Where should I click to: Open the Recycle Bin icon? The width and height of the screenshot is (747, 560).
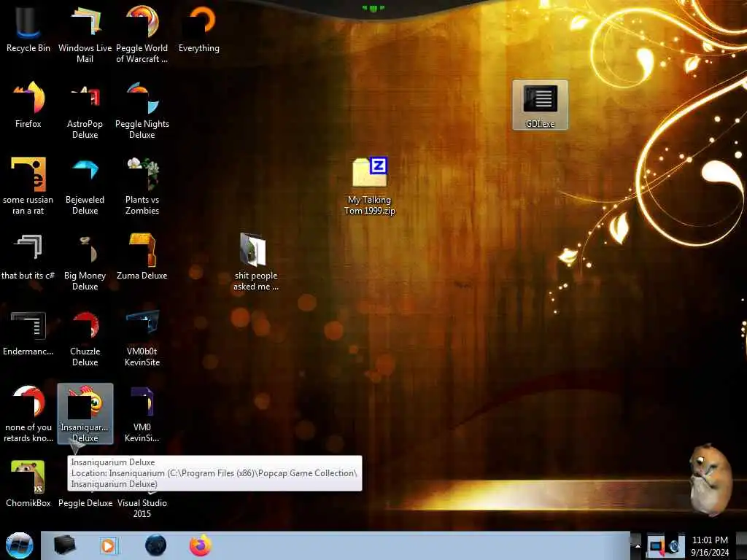point(28,29)
